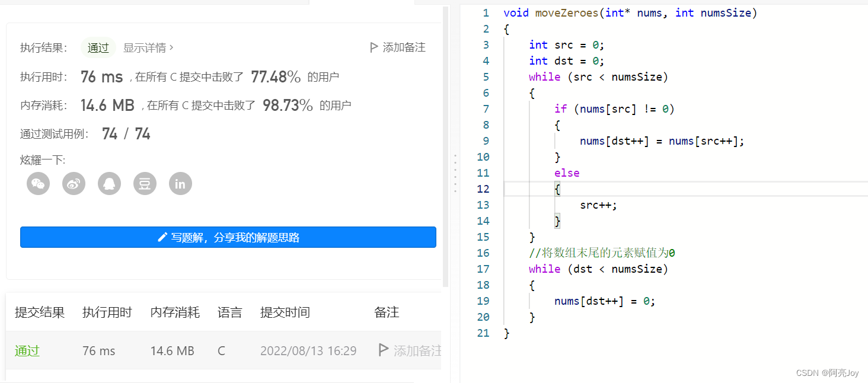Click moveZeroes function name in code
Image resolution: width=868 pixels, height=383 pixels.
[567, 13]
